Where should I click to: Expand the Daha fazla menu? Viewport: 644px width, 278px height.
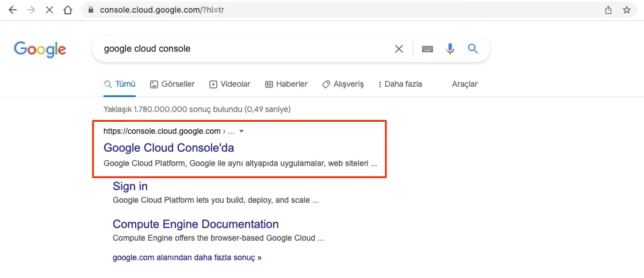tap(400, 84)
